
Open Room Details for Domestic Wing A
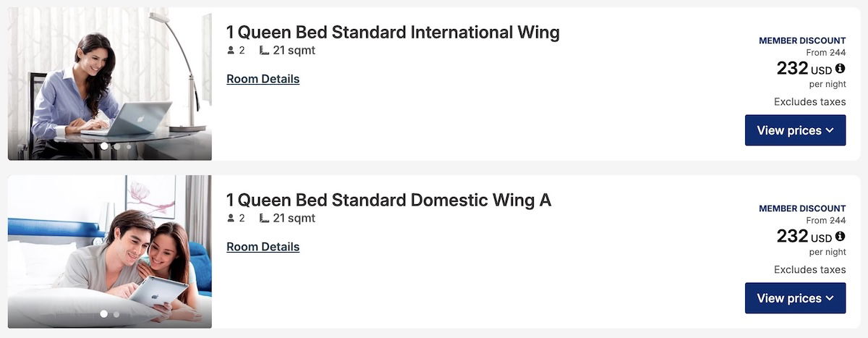tap(263, 247)
